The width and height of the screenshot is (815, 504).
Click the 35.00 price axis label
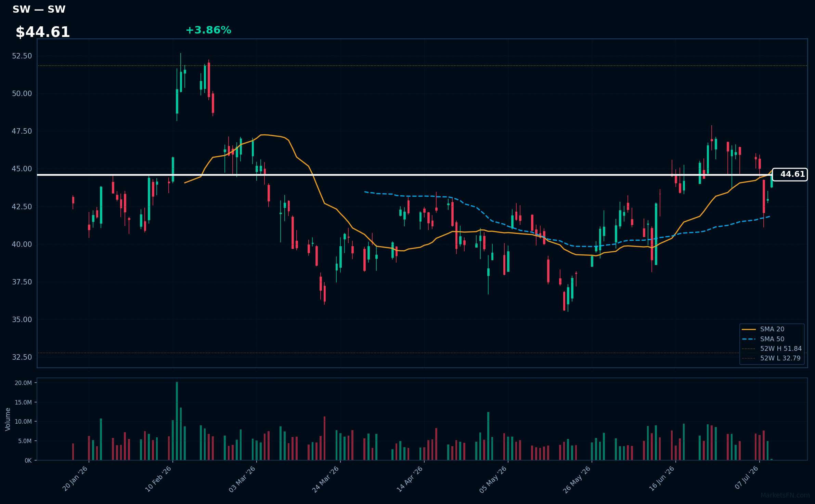pyautogui.click(x=22, y=319)
